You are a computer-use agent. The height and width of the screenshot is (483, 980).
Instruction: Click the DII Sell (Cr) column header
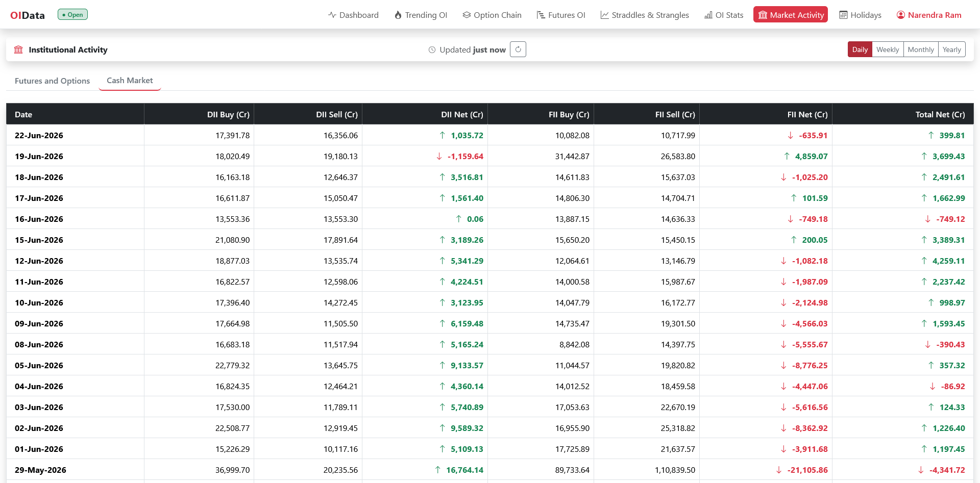tap(308, 114)
